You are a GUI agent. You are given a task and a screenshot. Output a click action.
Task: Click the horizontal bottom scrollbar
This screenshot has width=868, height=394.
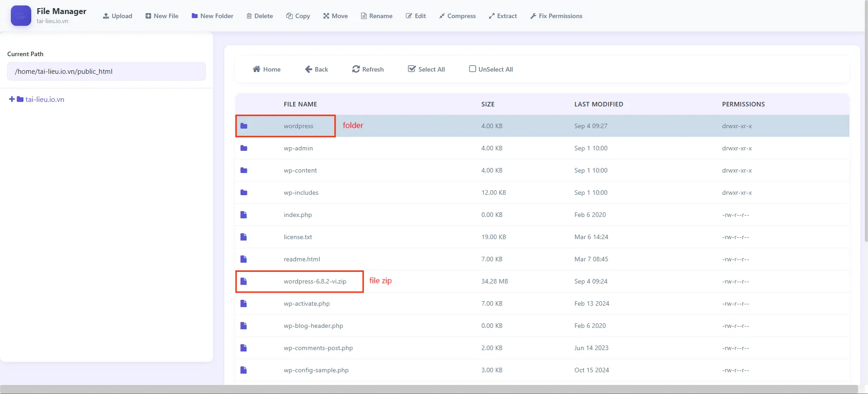(x=429, y=389)
